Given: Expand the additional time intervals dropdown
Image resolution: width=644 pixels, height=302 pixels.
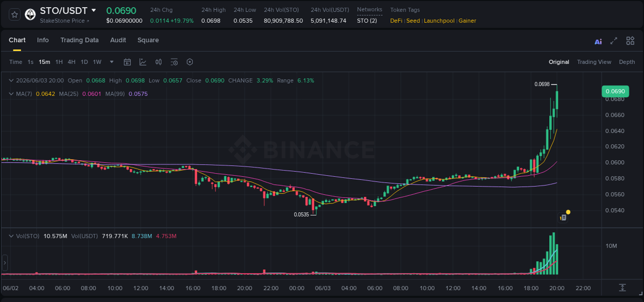Looking at the screenshot, I should [112, 62].
